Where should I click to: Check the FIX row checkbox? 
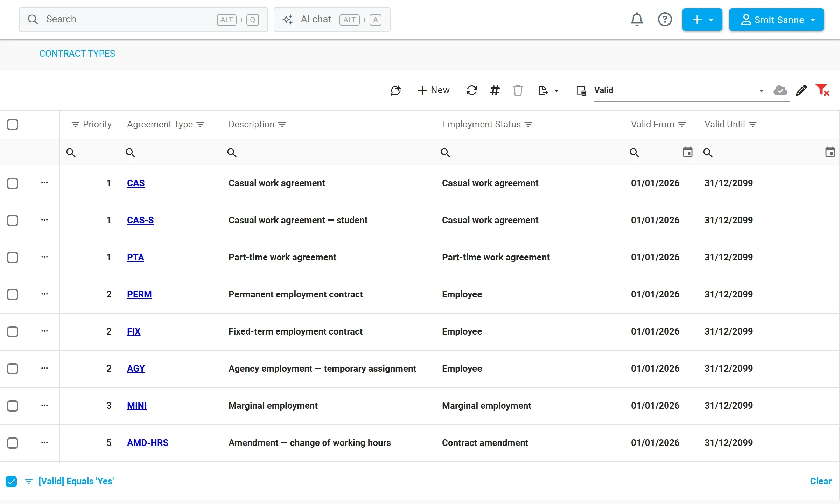pyautogui.click(x=13, y=331)
